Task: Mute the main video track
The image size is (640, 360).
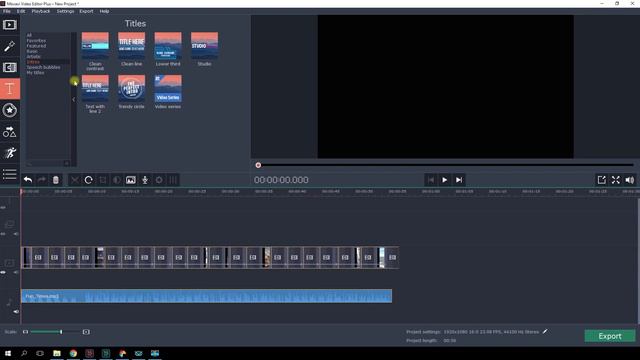Action: click(16, 272)
